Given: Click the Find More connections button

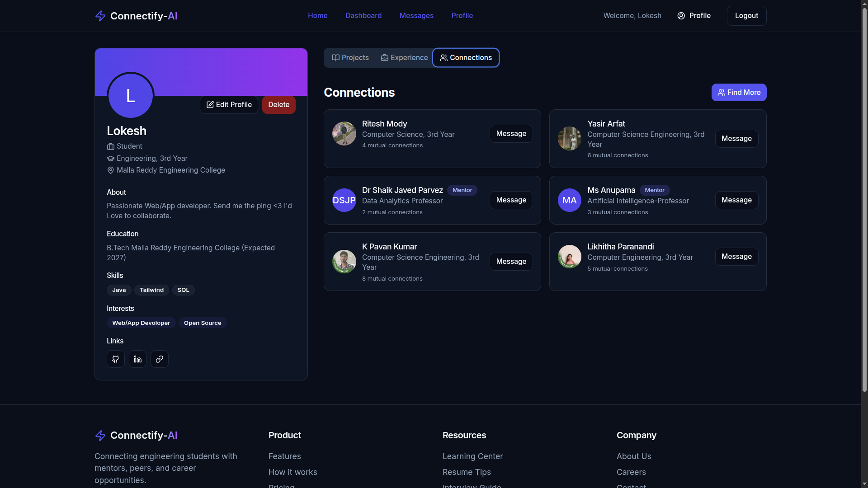Looking at the screenshot, I should (739, 92).
